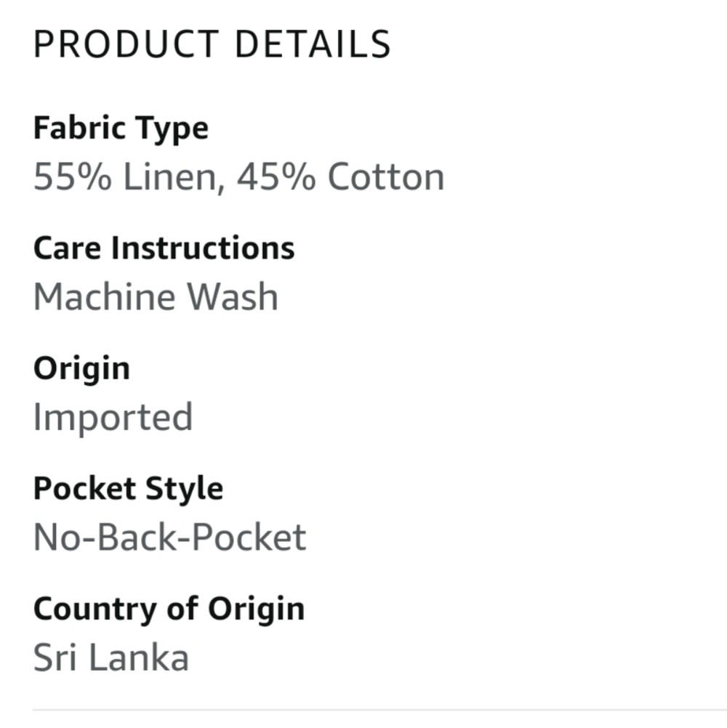This screenshot has height=728, width=727.
Task: Click the PRODUCT DETAILS heading
Action: point(212,44)
